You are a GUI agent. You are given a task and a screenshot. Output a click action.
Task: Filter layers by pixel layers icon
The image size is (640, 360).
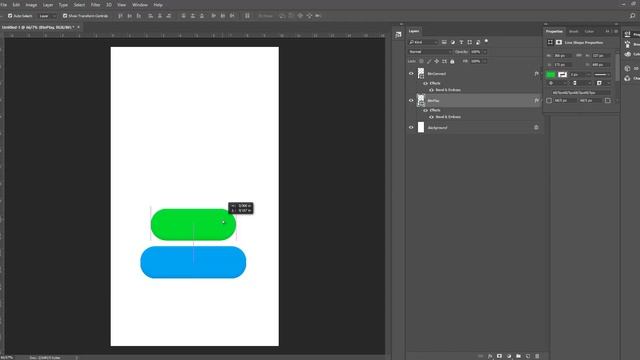coord(444,42)
